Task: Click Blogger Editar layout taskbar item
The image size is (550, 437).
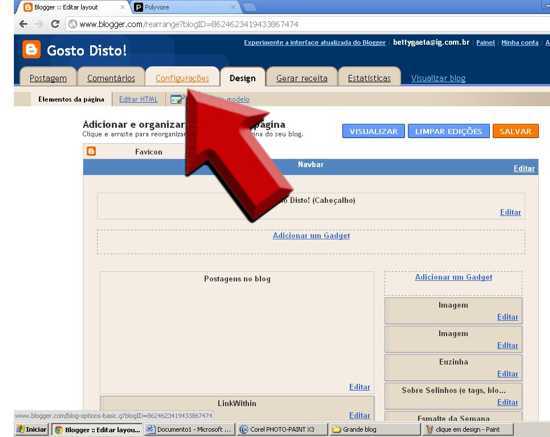Action: [97, 429]
